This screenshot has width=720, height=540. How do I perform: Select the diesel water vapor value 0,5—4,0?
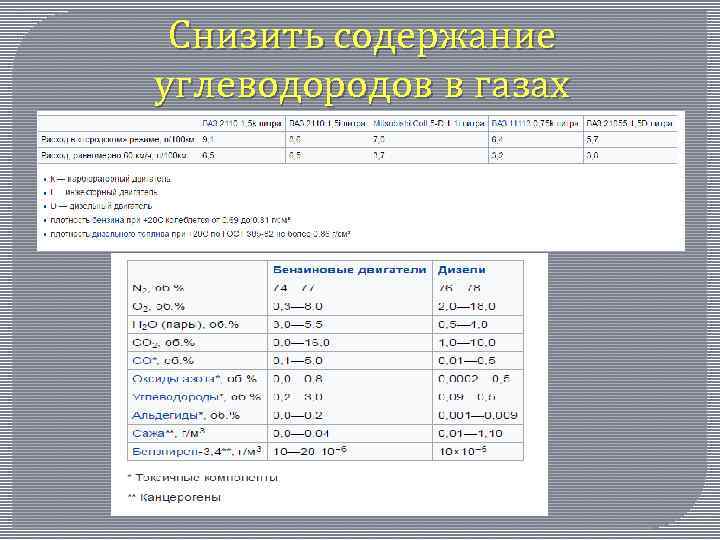click(x=463, y=325)
